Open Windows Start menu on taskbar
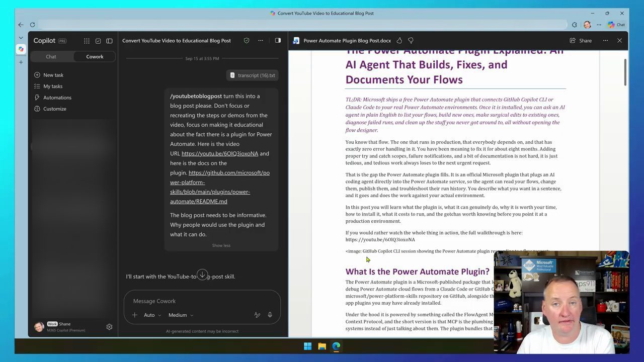Viewport: 644px width, 362px height. pos(308,346)
